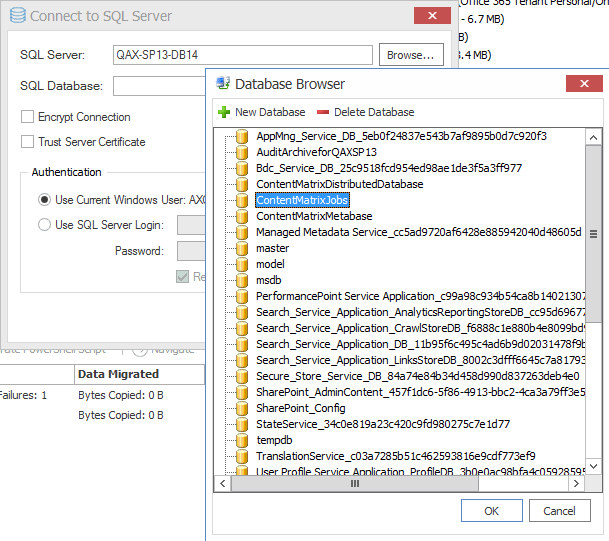Click the SQL Server Login username field
609x541 pixels.
[191, 225]
